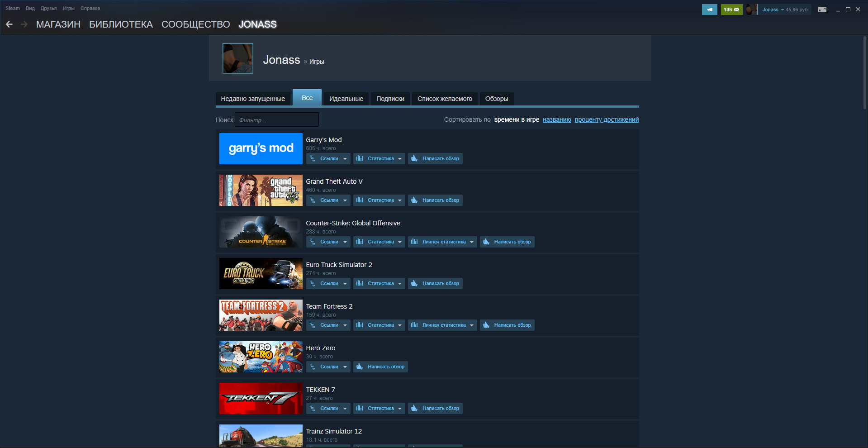Switch to Идеальные tab
The image size is (868, 448).
pos(346,99)
